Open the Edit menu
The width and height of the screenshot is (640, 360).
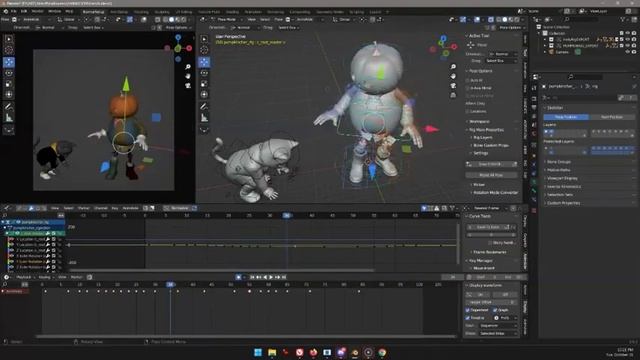coord(24,11)
